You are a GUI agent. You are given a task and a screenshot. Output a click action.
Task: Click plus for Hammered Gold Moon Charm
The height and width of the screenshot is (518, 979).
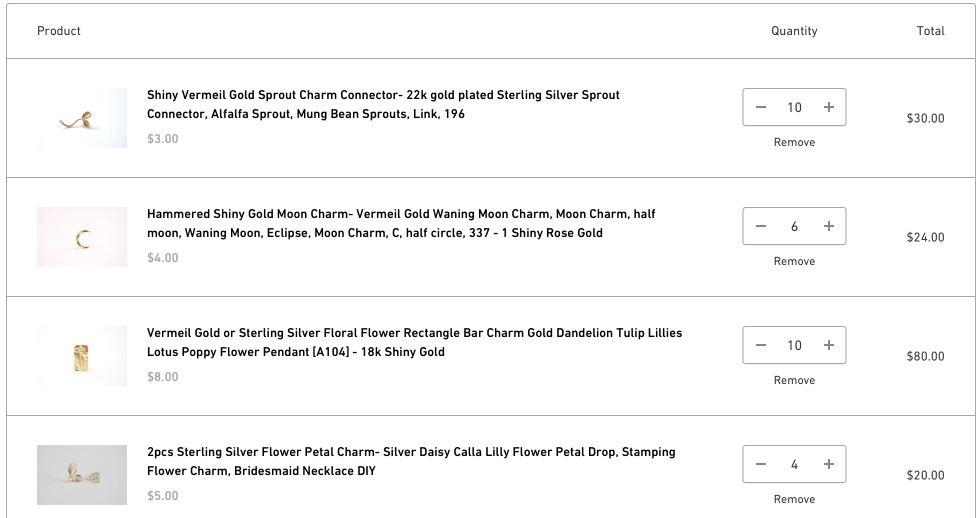pyautogui.click(x=828, y=226)
